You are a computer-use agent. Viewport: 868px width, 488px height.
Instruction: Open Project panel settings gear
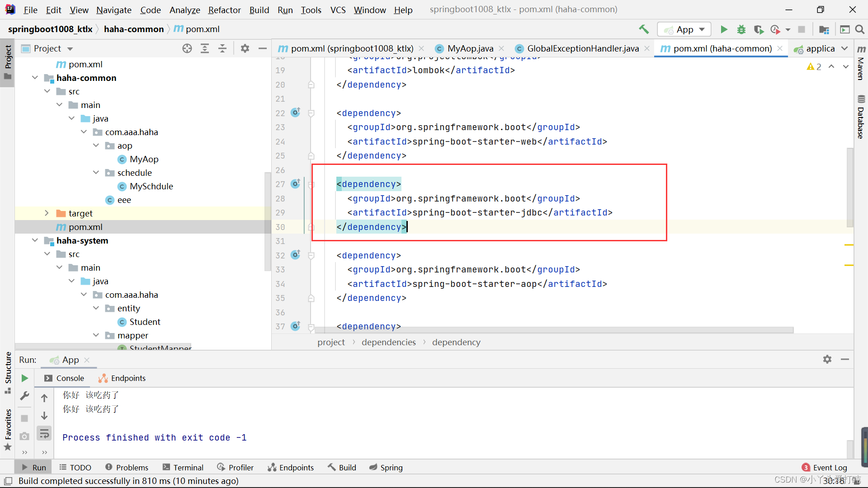click(245, 48)
